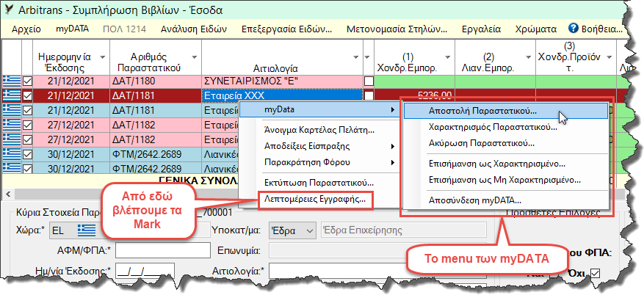Select the ΔΑΤ/1180 cell
The image size is (644, 295).
(156, 81)
